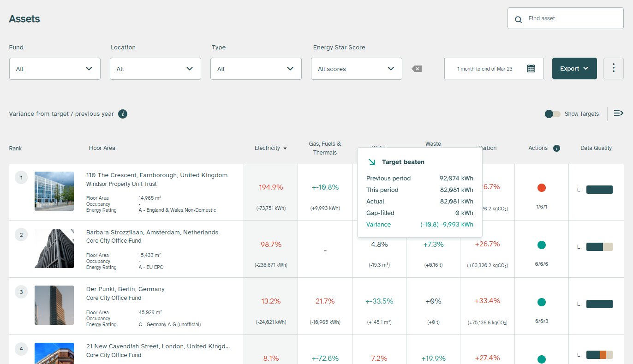
Task: Click the Der Punkt data quality bar
Action: 599,304
